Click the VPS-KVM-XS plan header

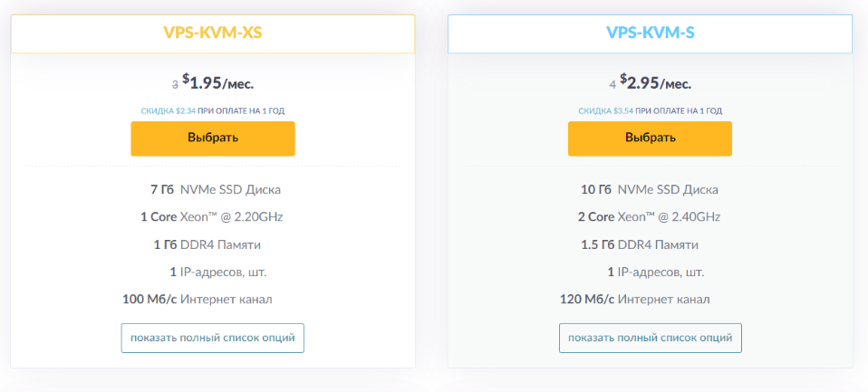click(x=213, y=34)
